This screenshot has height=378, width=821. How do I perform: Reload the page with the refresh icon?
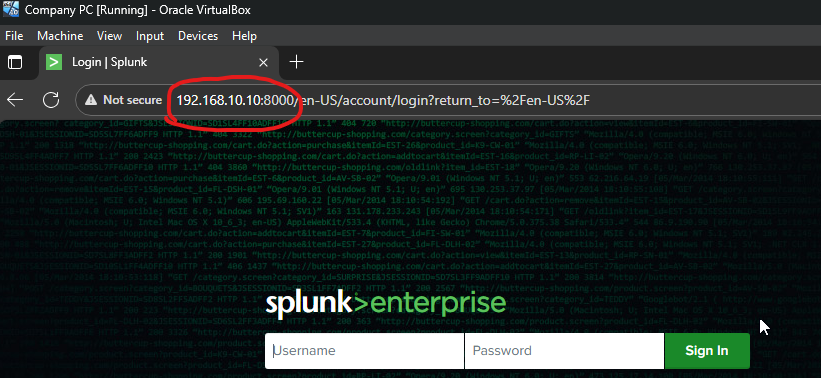tap(51, 99)
